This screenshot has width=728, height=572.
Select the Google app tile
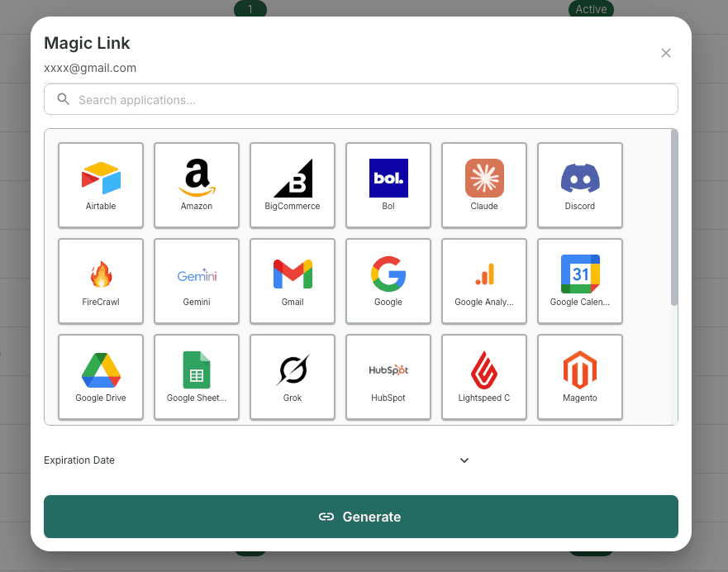(388, 280)
